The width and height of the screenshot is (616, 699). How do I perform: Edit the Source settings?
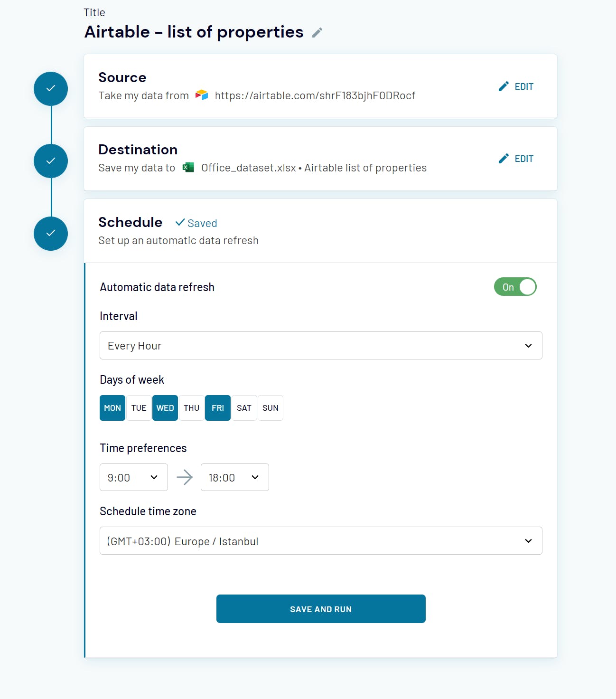[516, 86]
